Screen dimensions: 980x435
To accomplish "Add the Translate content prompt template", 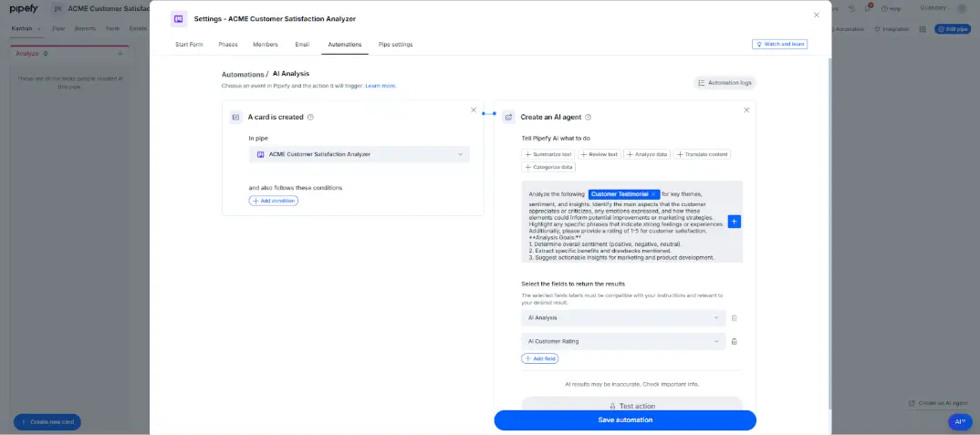I will (x=703, y=154).
